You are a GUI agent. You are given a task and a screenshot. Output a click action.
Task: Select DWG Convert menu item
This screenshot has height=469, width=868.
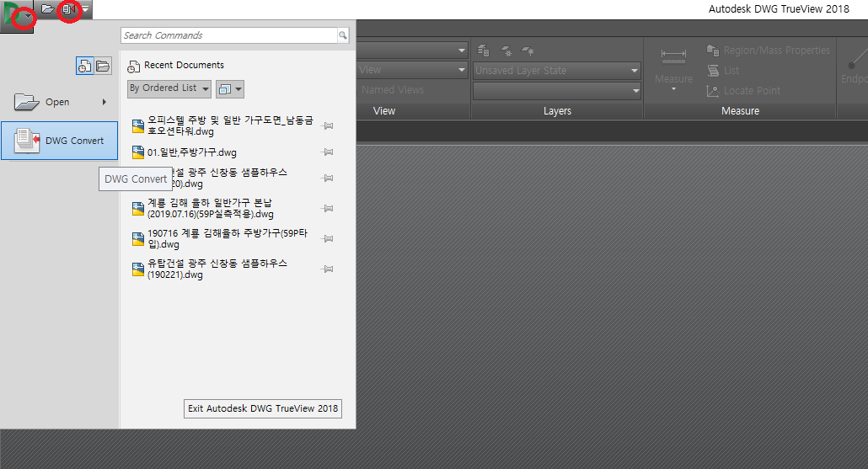[59, 141]
